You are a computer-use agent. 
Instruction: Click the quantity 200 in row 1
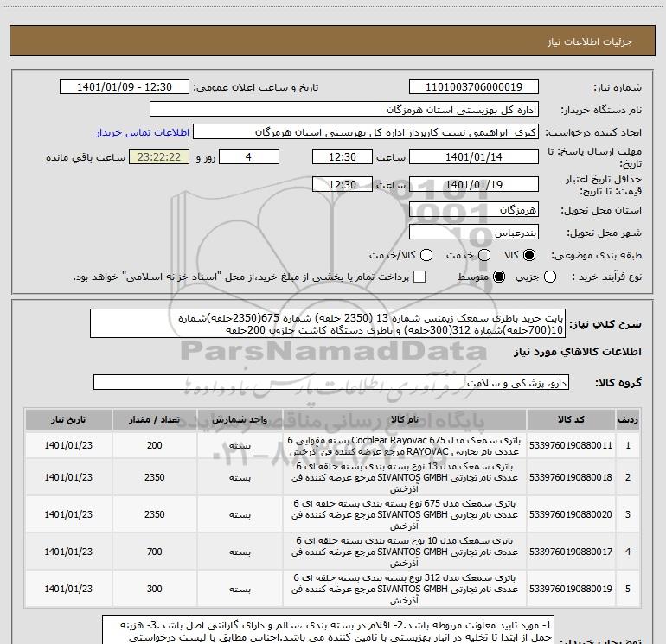click(155, 445)
